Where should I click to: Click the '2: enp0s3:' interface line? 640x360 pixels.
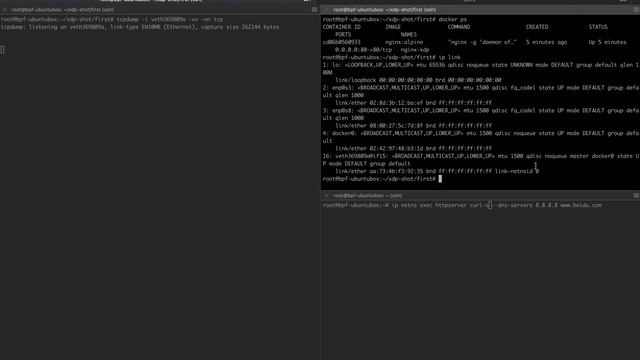coord(481,88)
